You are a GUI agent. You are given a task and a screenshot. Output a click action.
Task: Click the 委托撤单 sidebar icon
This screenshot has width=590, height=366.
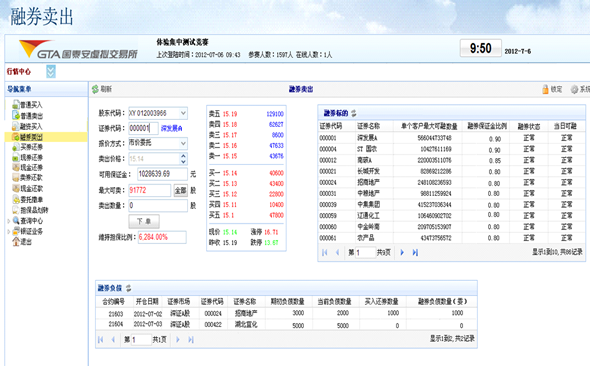tap(16, 199)
